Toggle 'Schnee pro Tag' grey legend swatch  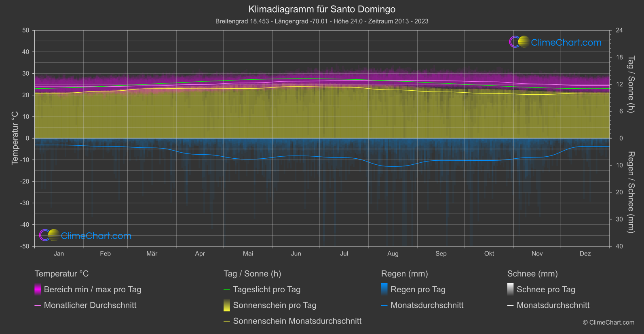point(511,289)
